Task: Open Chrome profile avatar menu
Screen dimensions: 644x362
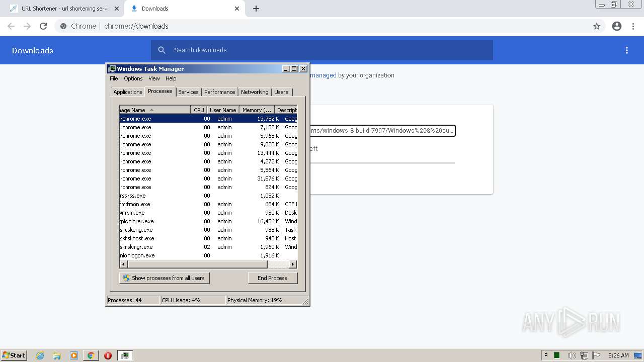Action: click(x=617, y=26)
